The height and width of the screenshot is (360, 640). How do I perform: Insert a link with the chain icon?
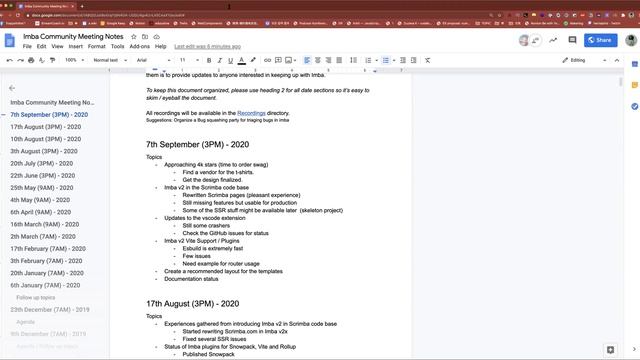[267, 60]
